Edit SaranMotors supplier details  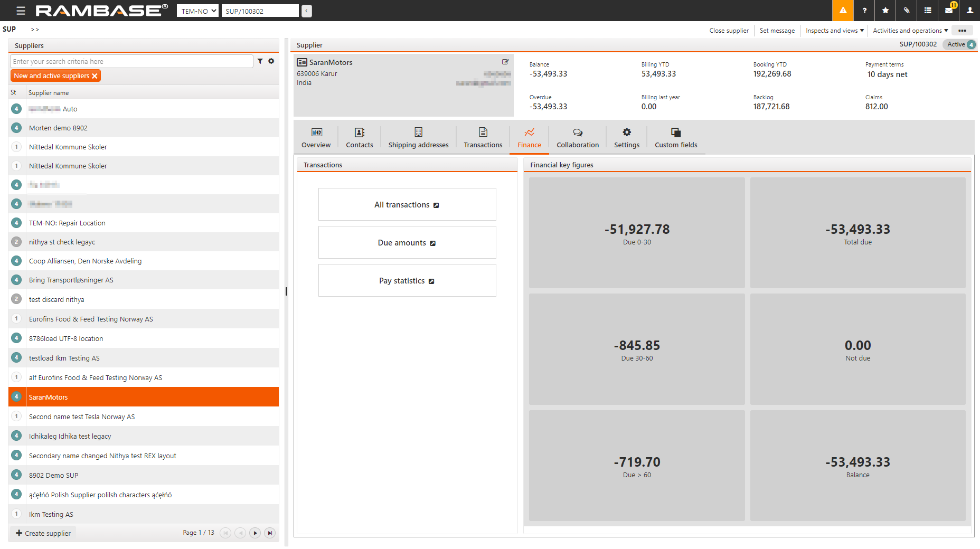(x=505, y=62)
